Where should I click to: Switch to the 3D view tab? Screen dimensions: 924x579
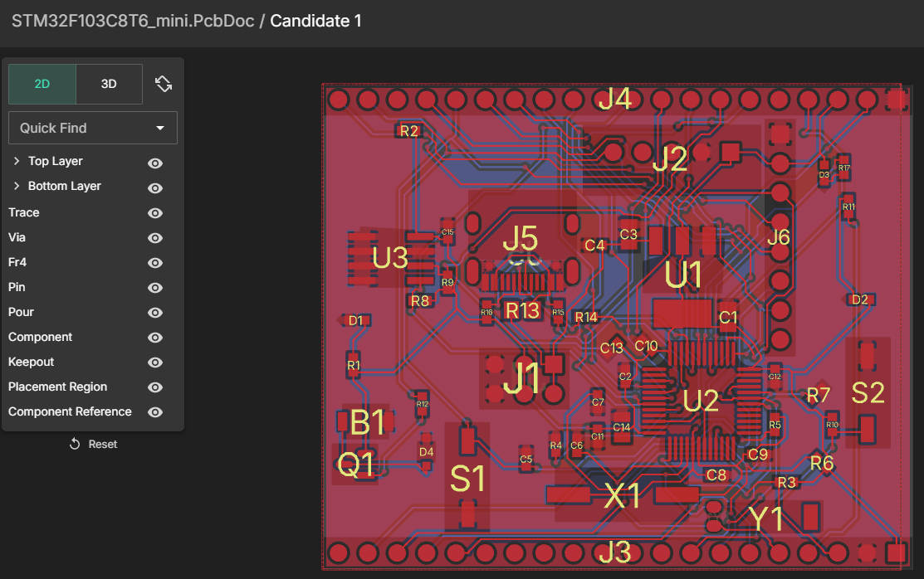click(109, 84)
